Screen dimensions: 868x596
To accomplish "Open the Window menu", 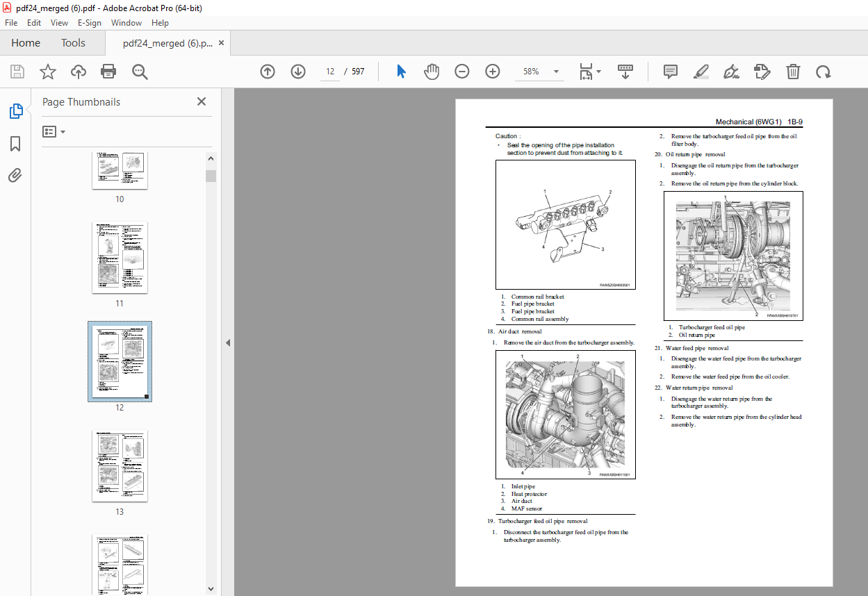I will (126, 22).
